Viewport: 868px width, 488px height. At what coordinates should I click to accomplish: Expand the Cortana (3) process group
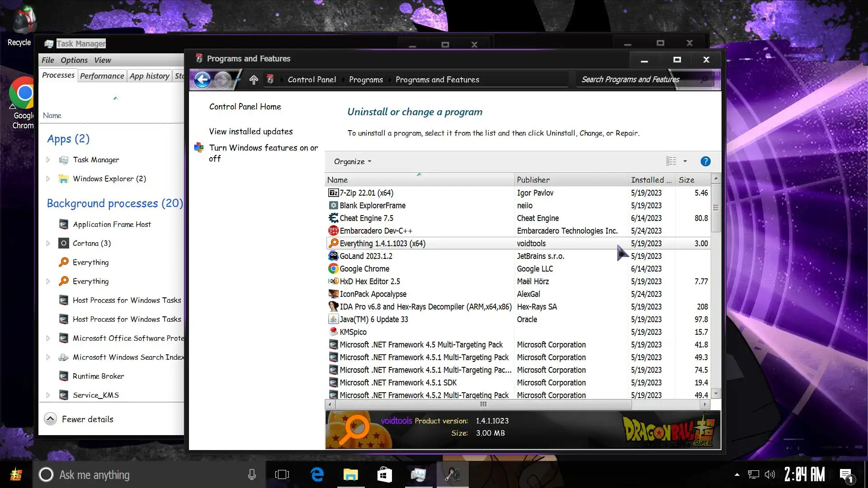pyautogui.click(x=48, y=244)
